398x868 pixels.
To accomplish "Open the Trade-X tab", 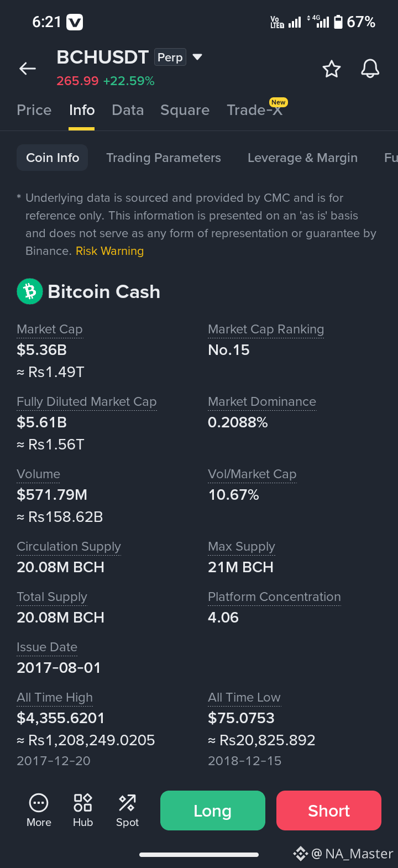I will pos(255,110).
